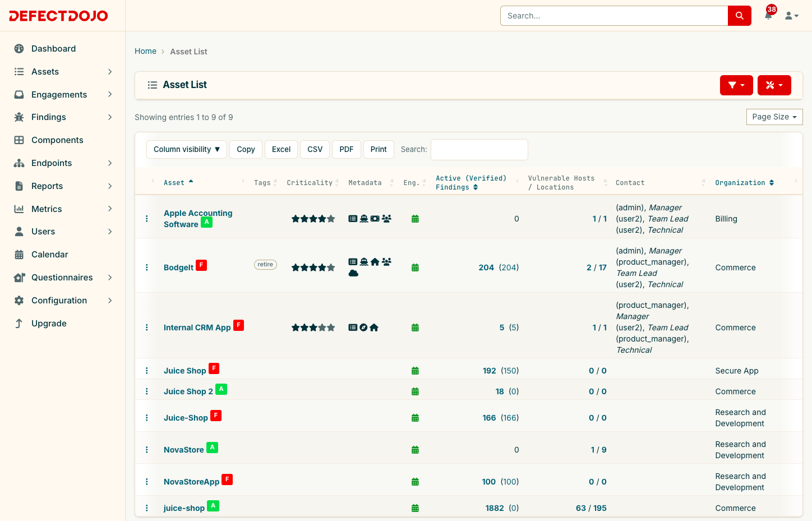Open the row actions menu for NovaStore
Viewport: 812px width, 521px height.
(x=147, y=450)
